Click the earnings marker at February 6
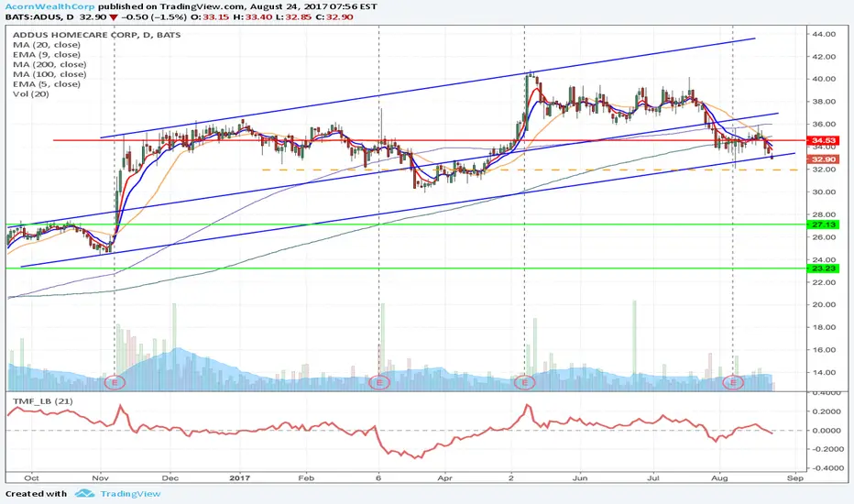This screenshot has width=854, height=504. pos(379,382)
